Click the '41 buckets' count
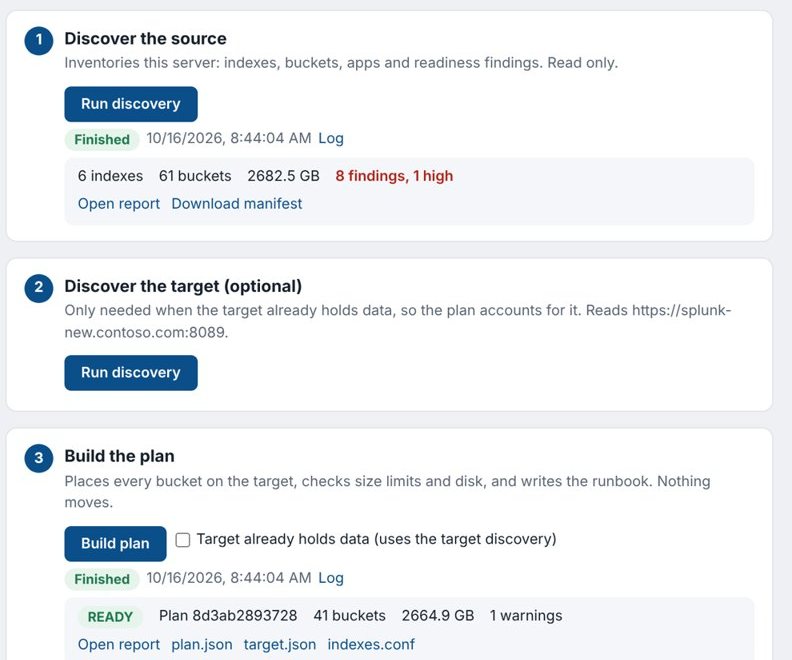 (350, 616)
